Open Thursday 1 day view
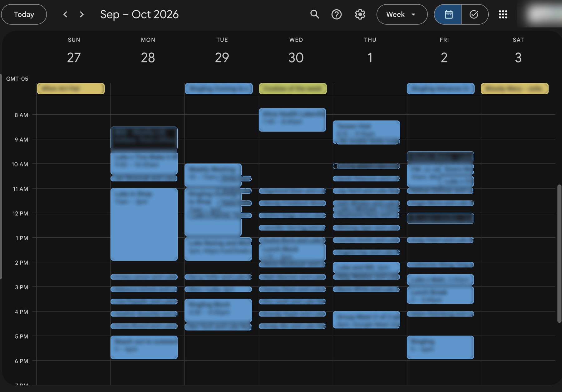This screenshot has height=392, width=562. 370,57
